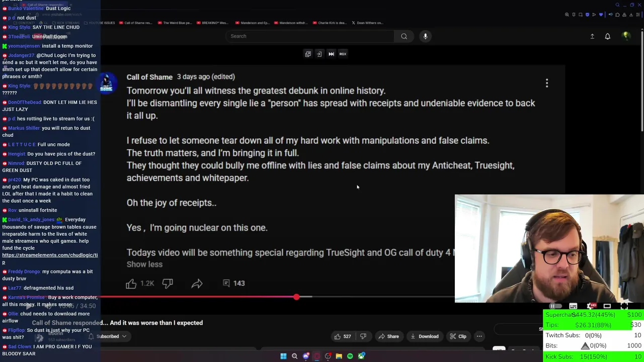
Task: Open player settings gear with HD badge
Action: 592,306
